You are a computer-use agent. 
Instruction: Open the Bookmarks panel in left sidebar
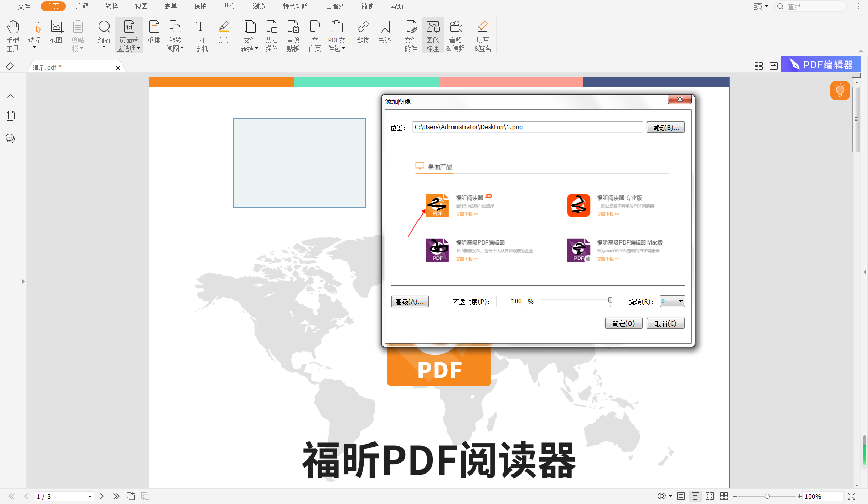pos(10,93)
